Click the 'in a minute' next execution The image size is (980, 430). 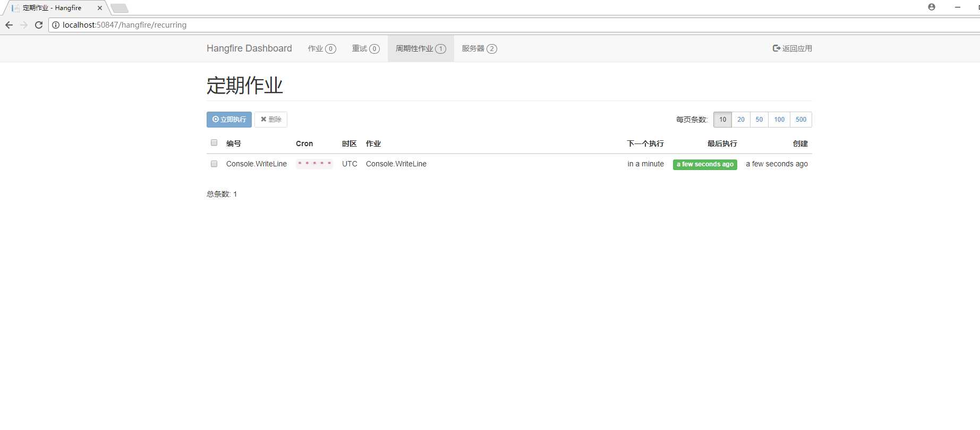tap(645, 164)
